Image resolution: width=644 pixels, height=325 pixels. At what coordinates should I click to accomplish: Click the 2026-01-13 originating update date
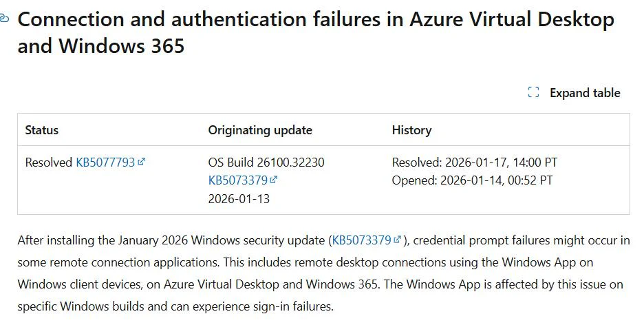point(239,199)
